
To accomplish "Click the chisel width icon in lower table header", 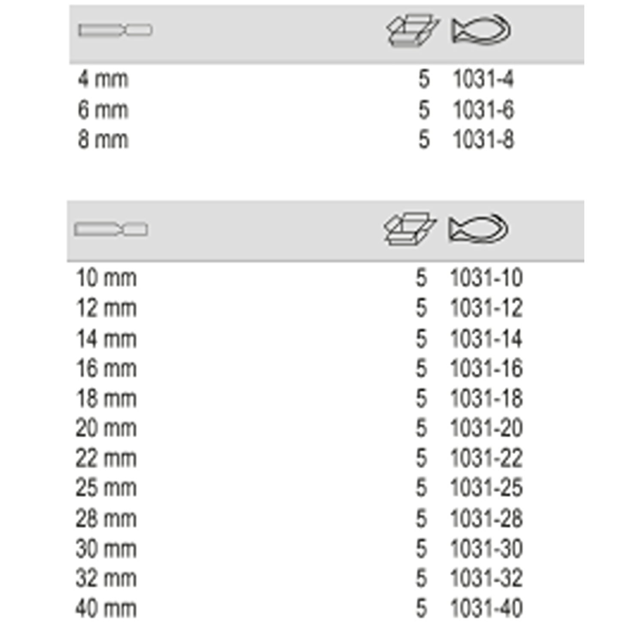I will tap(111, 229).
